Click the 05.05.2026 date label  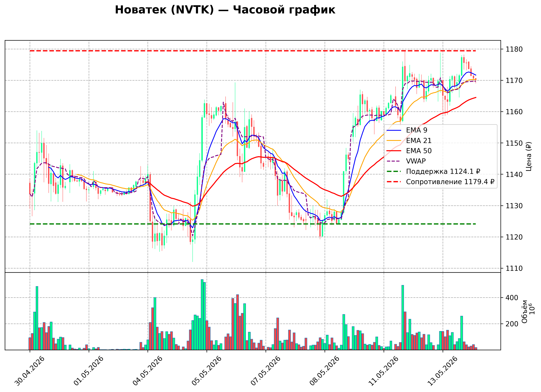click(207, 371)
